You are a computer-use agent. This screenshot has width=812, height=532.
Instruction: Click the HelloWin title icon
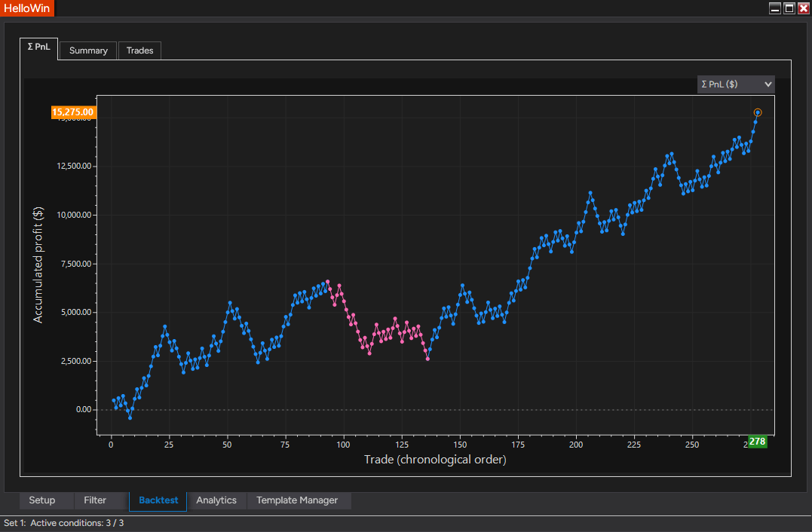pyautogui.click(x=27, y=8)
